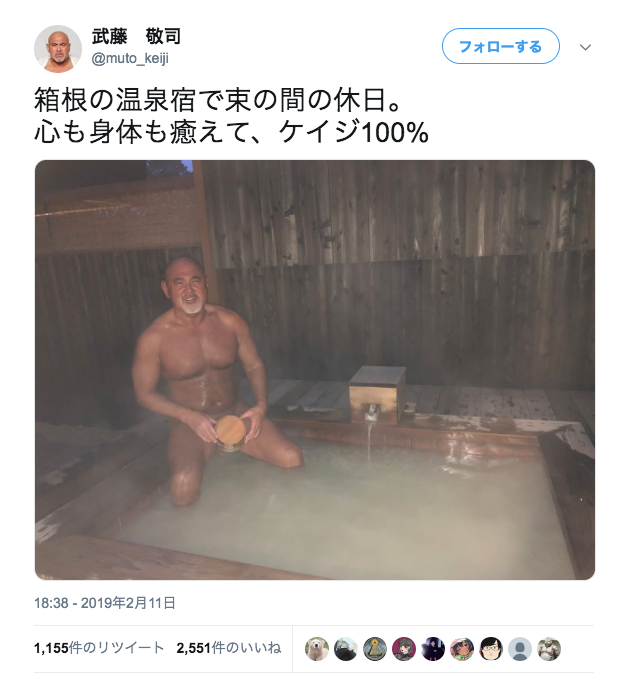Click the display name 武藤 敬司
The width and height of the screenshot is (633, 675).
136,36
